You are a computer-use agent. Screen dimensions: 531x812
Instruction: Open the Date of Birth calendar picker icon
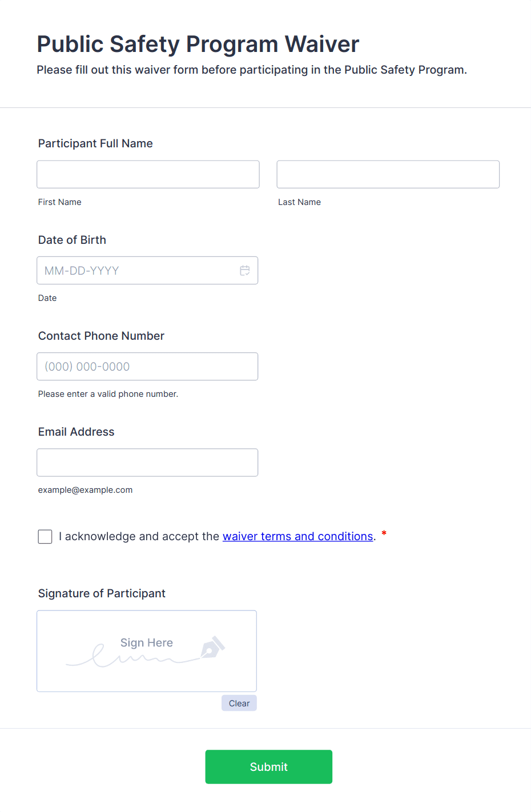point(245,271)
